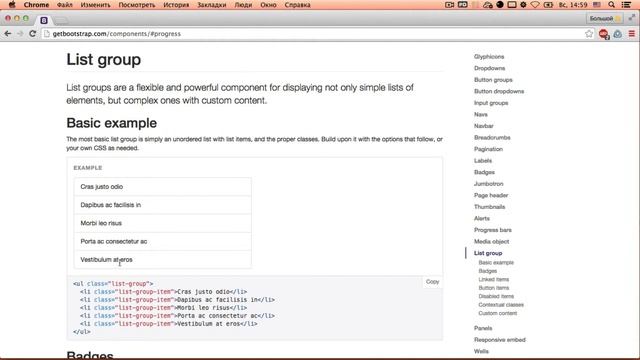This screenshot has height=360, width=640.
Task: Click the Bootstrap favicon browser tab
Action: click(x=44, y=20)
